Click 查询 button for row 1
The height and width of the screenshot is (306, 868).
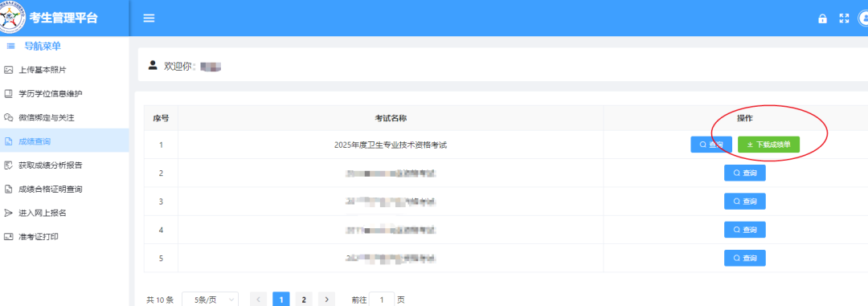711,145
